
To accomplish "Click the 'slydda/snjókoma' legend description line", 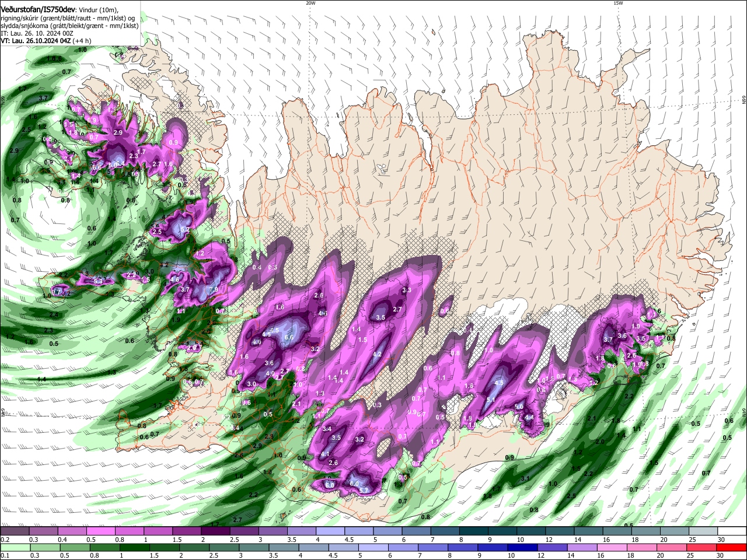I will point(69,26).
